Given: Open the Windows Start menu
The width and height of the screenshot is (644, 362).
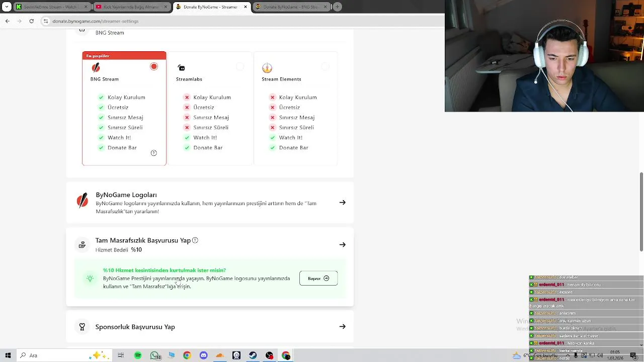Looking at the screenshot, I should (8, 355).
